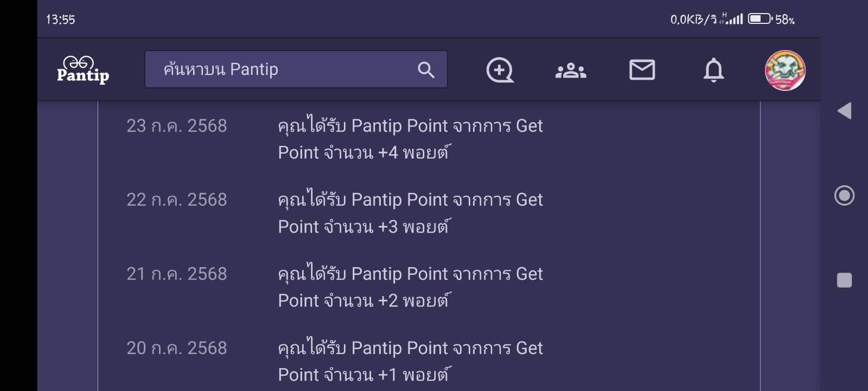Open the community groups icon

(571, 70)
